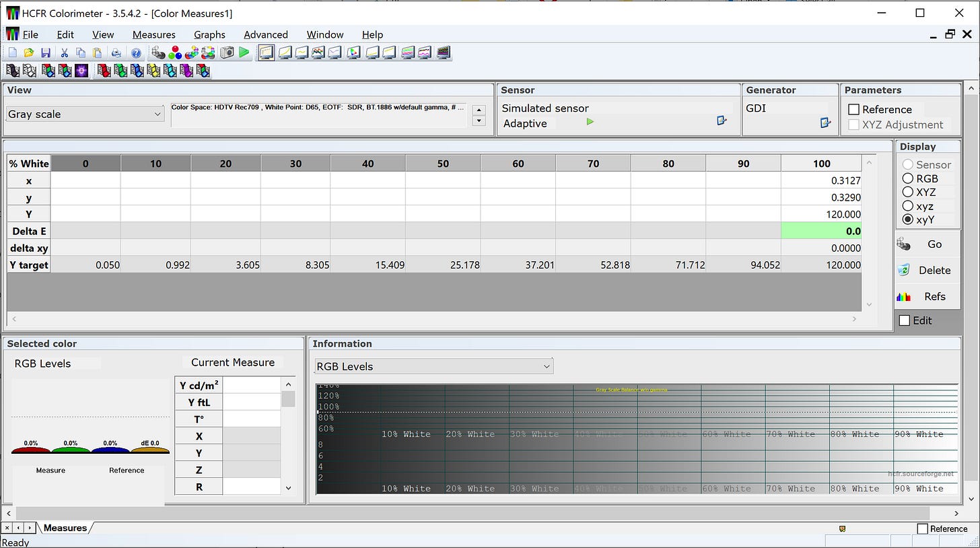Click the Open file folder icon
Image resolution: width=980 pixels, height=548 pixels.
pyautogui.click(x=29, y=53)
